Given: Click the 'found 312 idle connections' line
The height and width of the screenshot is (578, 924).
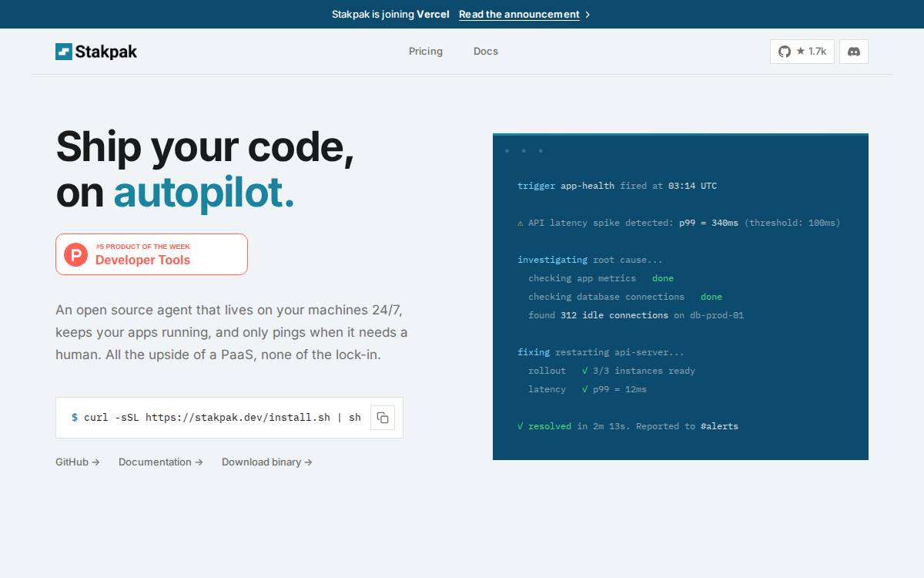Looking at the screenshot, I should pyautogui.click(x=636, y=315).
